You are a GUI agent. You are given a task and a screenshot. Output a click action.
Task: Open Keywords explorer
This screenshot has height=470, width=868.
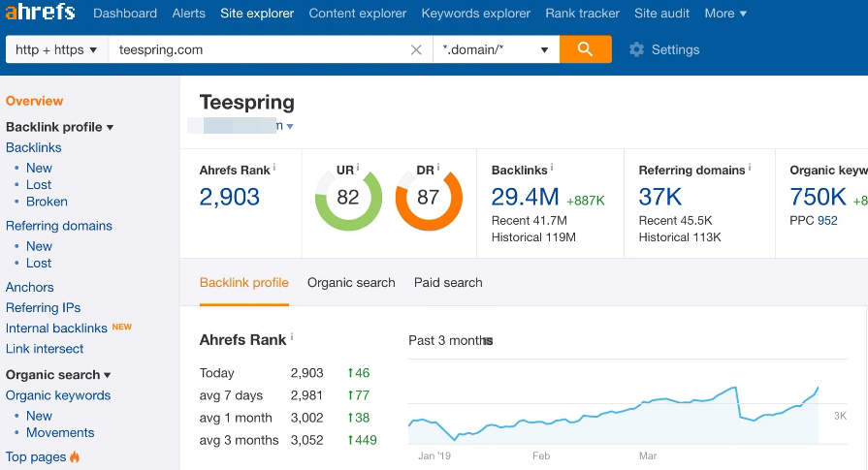(x=475, y=14)
